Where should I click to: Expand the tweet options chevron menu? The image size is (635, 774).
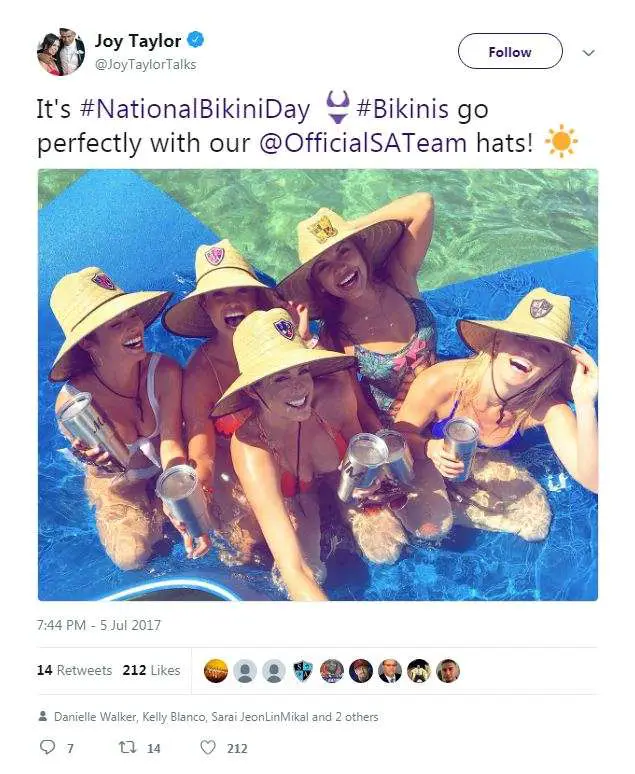(589, 52)
